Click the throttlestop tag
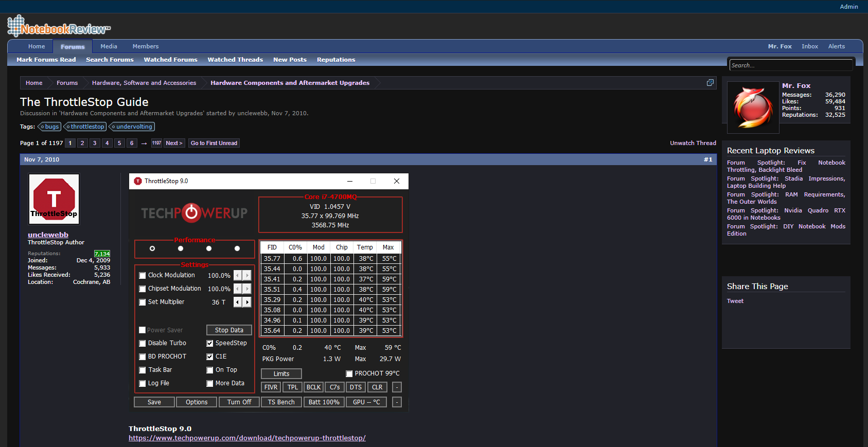Screen dimensions: 868x447 (85, 127)
